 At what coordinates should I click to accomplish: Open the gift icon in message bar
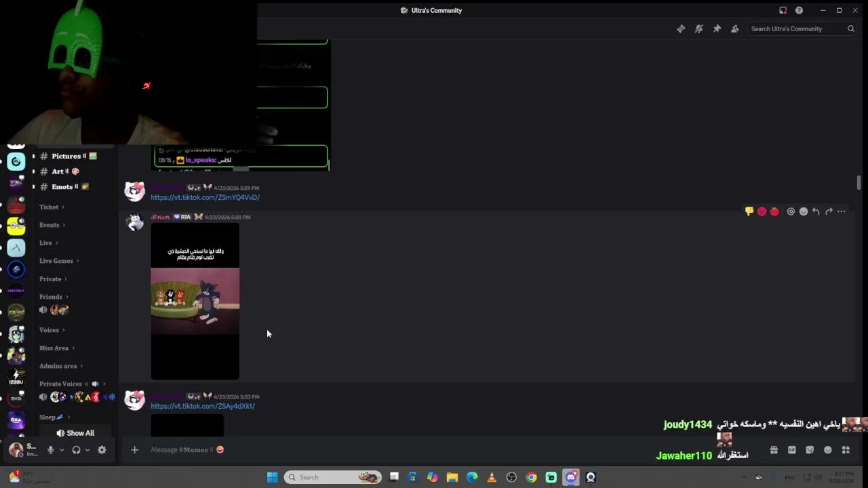[x=774, y=449]
